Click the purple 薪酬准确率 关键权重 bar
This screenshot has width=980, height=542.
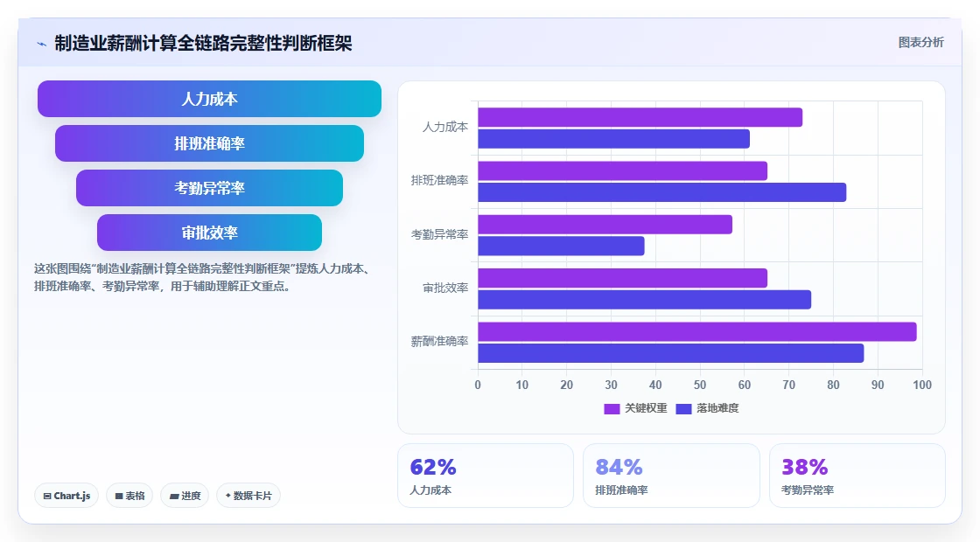tap(697, 331)
